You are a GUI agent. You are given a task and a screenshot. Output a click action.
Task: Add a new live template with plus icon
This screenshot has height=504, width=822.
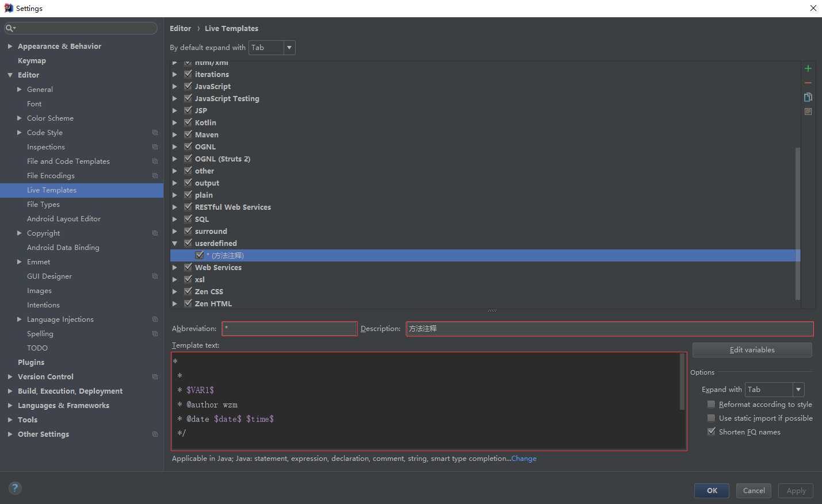pyautogui.click(x=808, y=68)
